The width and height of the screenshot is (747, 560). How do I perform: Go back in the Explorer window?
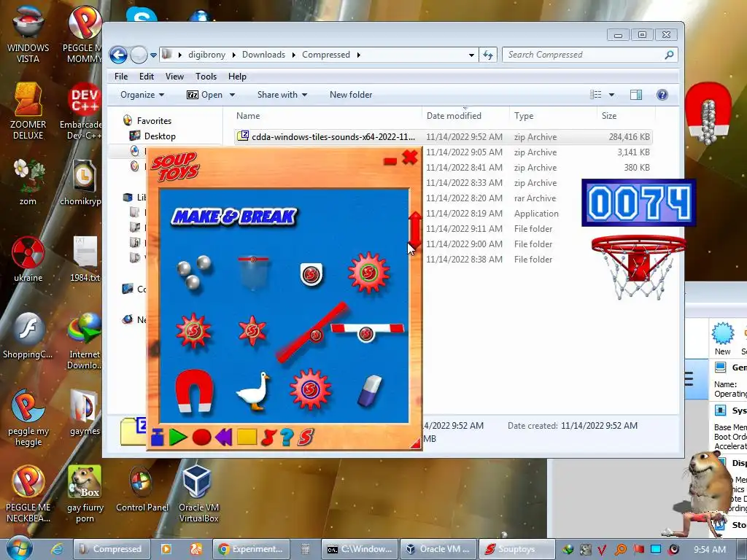coord(118,55)
